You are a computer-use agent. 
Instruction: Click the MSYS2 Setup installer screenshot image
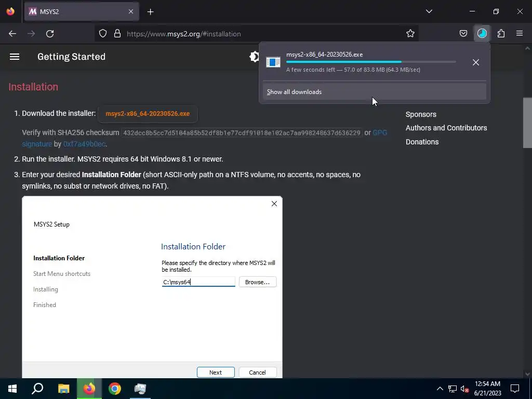[152, 287]
